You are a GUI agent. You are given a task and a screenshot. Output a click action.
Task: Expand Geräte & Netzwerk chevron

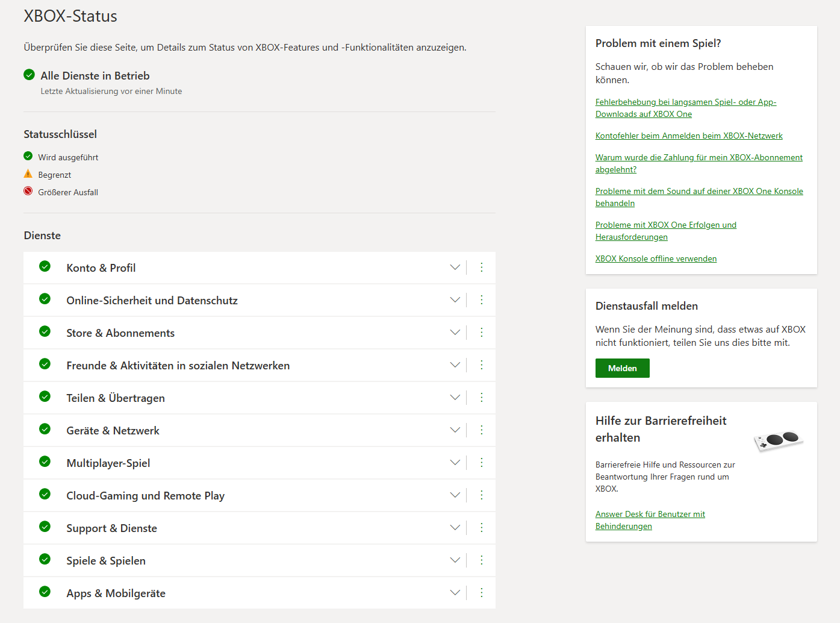pyautogui.click(x=455, y=430)
